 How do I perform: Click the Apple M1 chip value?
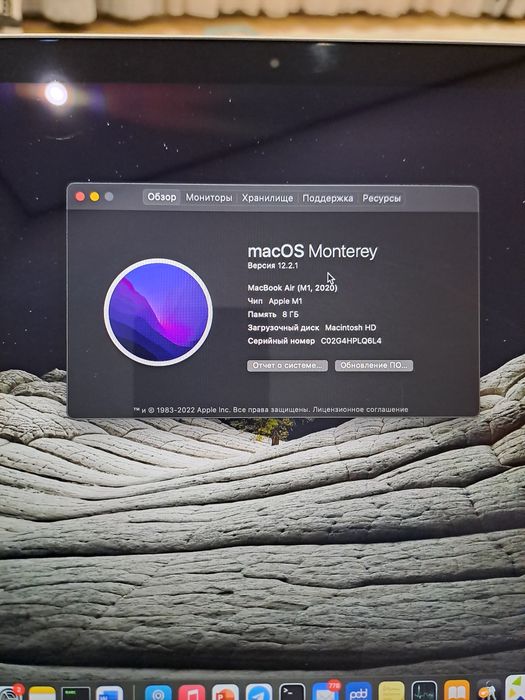285,301
